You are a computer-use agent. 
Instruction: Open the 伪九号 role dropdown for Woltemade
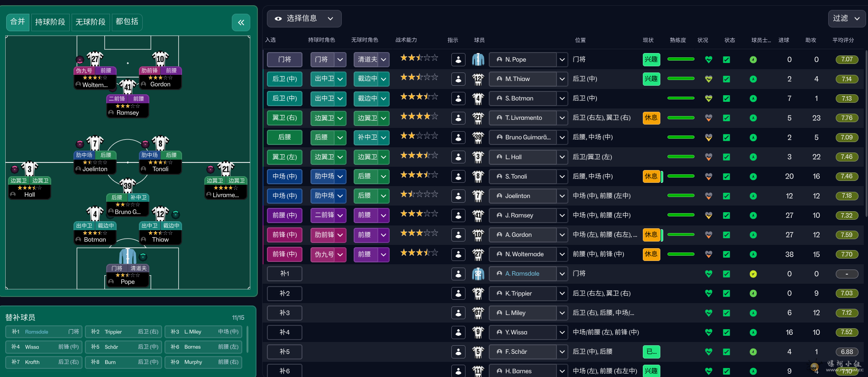click(x=328, y=254)
